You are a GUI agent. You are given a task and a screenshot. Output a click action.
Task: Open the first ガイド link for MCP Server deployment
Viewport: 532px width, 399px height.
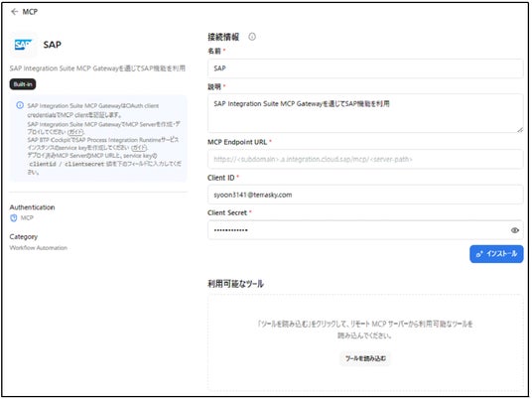click(76, 132)
